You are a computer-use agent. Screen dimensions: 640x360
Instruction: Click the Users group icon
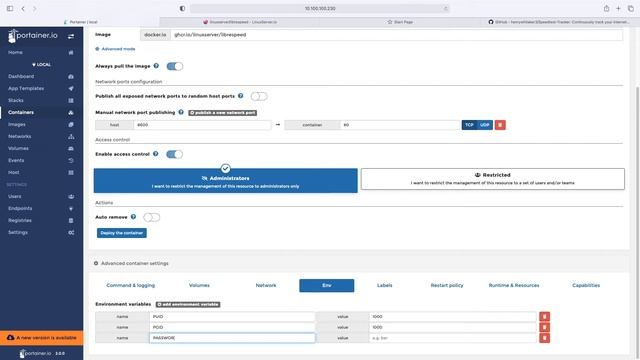click(71, 196)
